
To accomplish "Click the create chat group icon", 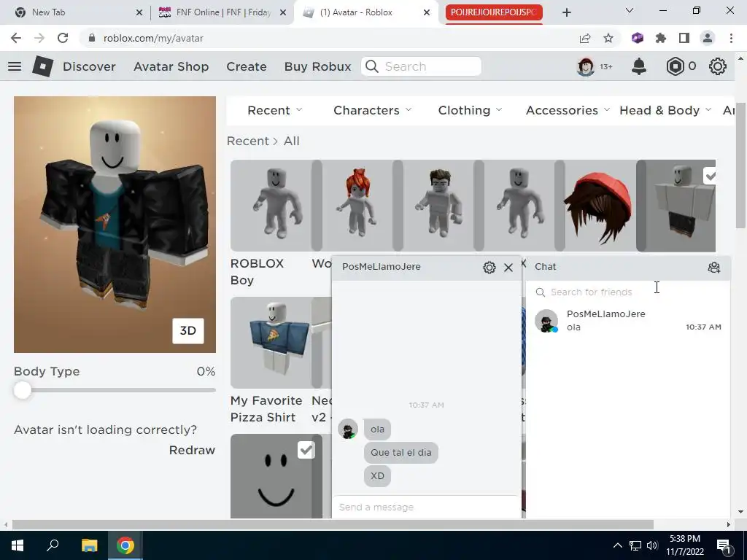I will point(713,267).
